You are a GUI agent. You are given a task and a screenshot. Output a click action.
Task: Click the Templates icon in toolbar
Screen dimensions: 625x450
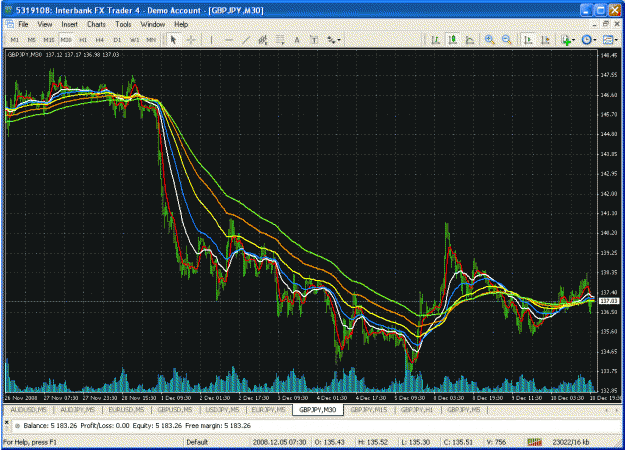tap(607, 39)
